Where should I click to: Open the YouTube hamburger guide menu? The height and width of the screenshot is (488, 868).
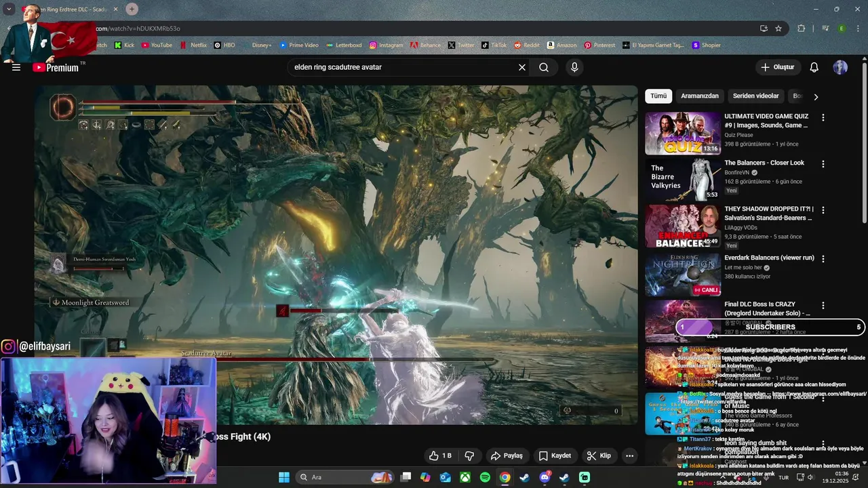click(16, 68)
